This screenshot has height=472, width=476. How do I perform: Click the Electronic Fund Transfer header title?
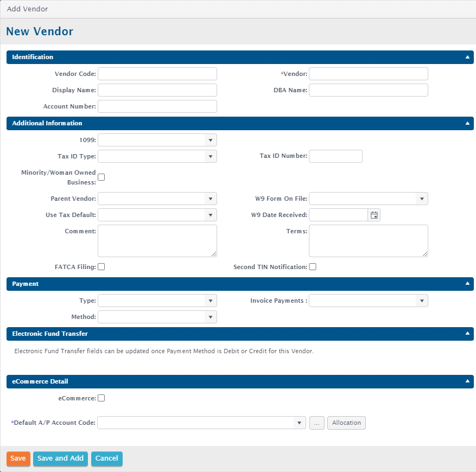tap(50, 334)
